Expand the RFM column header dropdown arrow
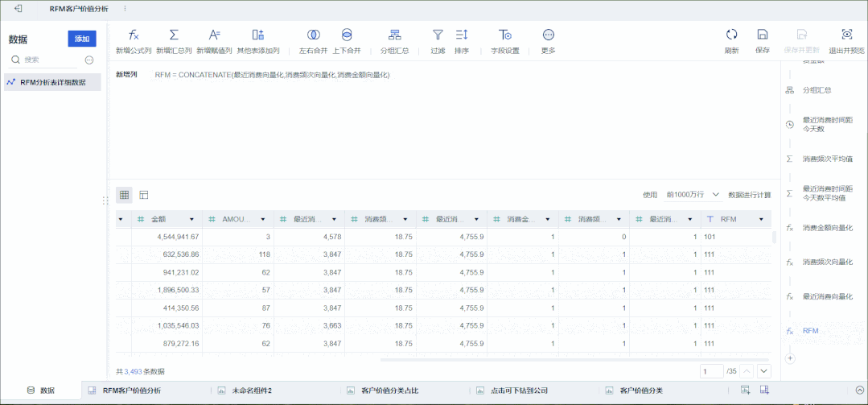Screen dimensions: 868x405 pyautogui.click(x=761, y=219)
